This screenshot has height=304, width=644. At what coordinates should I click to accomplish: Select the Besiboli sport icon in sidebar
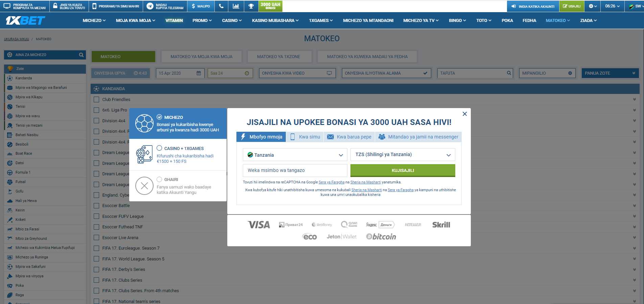[10, 144]
